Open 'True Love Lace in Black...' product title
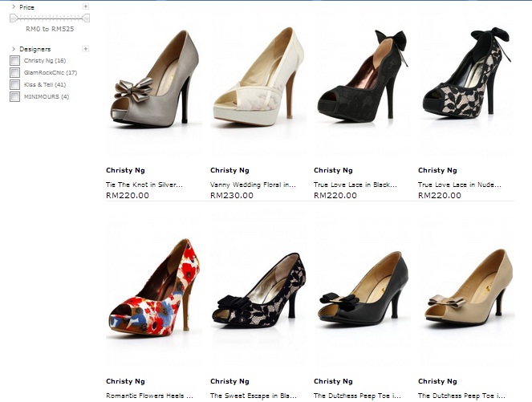Viewport: 532px width, 402px height. point(355,185)
